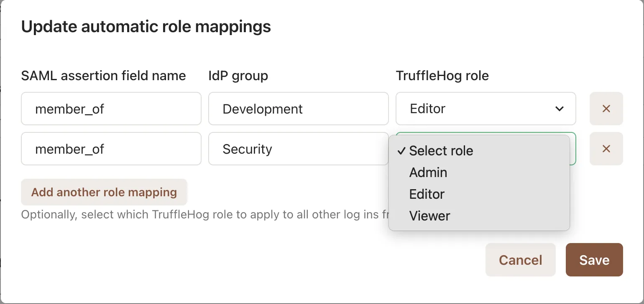644x304 pixels.
Task: Choose Admin from the role list
Action: tap(479, 172)
